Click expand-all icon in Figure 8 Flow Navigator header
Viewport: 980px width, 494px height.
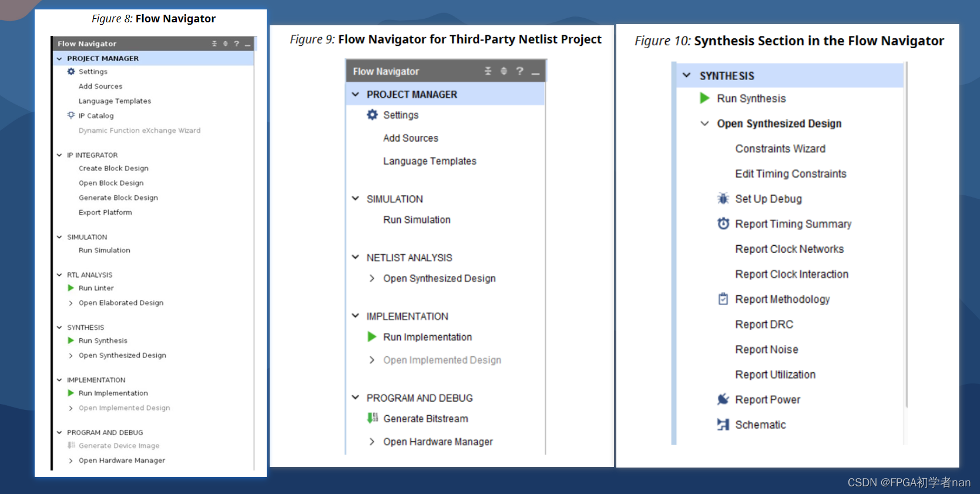pyautogui.click(x=225, y=44)
